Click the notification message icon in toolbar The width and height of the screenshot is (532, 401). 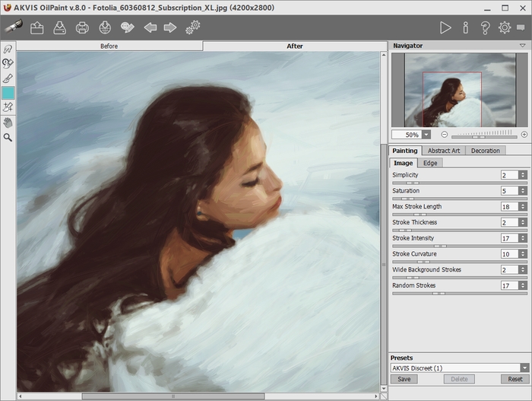(x=521, y=27)
